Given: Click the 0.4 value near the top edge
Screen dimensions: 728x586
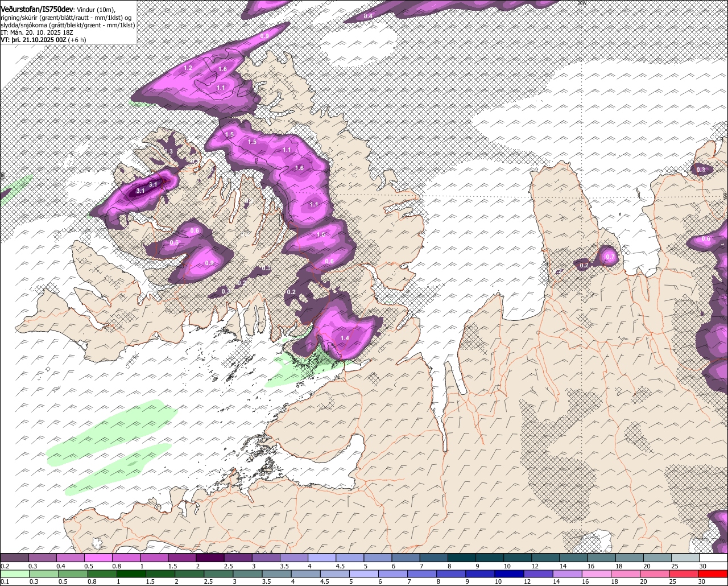Looking at the screenshot, I should [368, 16].
